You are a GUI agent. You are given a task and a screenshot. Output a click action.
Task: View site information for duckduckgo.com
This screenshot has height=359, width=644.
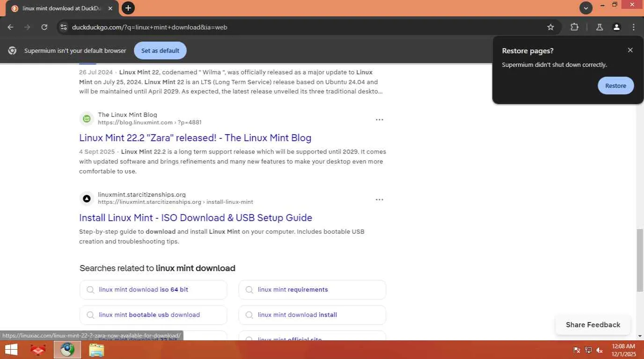coord(64,27)
